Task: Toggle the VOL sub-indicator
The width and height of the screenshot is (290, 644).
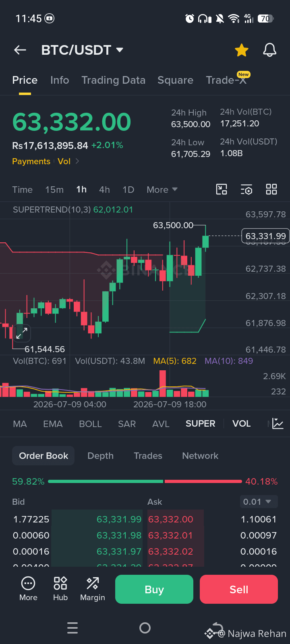Action: point(241,424)
